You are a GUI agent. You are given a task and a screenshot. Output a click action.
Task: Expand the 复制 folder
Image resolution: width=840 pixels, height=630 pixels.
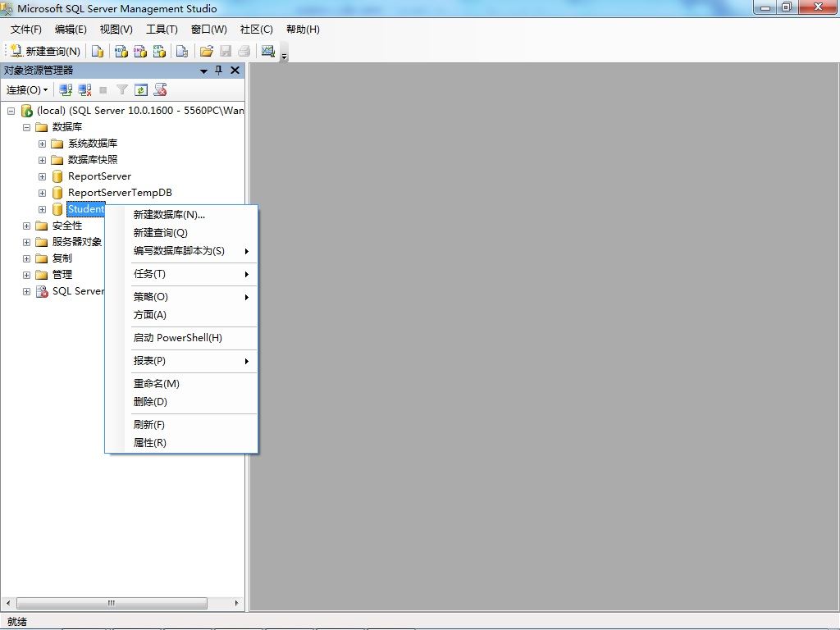26,258
